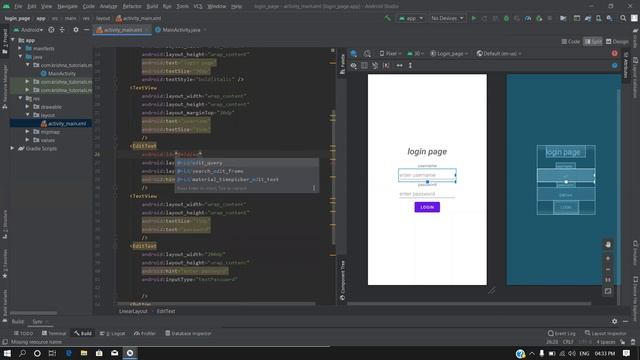Viewport: 640px width, 360px height.
Task: Click the Make Project hammer icon
Action: coord(388,18)
